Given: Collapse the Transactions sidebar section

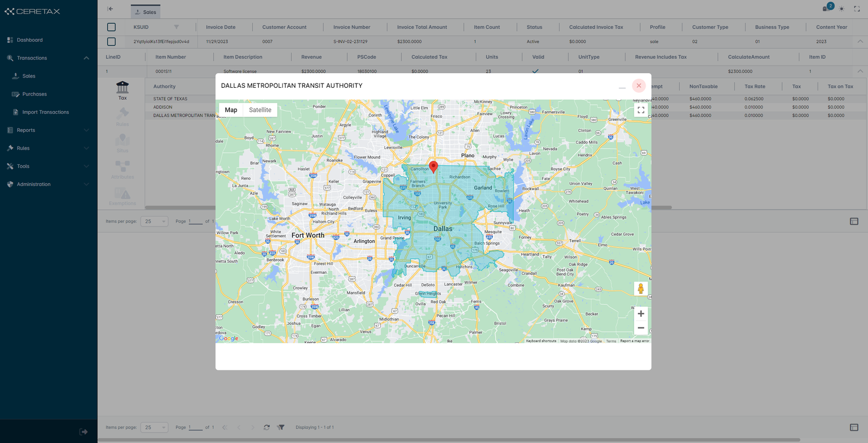Looking at the screenshot, I should [x=86, y=58].
